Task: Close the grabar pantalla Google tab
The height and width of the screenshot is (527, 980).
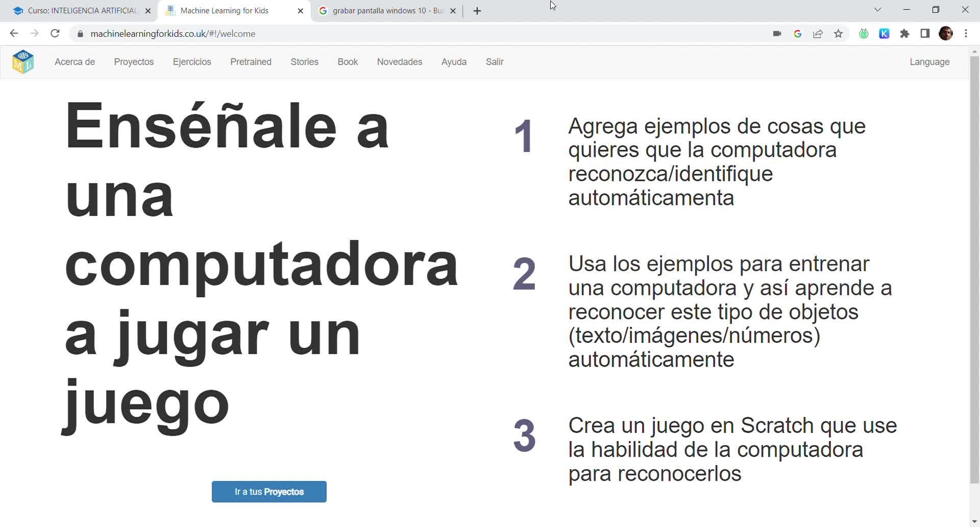Action: (453, 11)
